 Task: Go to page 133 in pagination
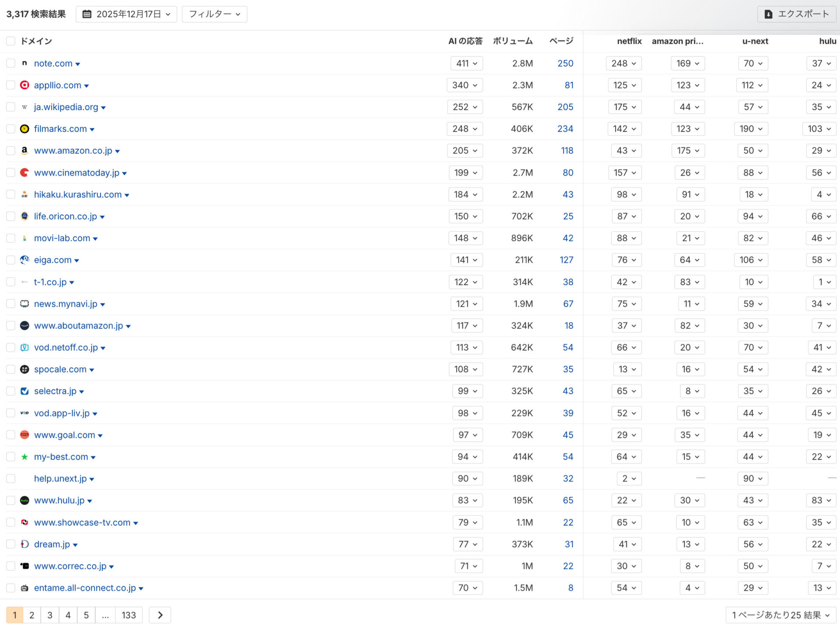point(129,615)
